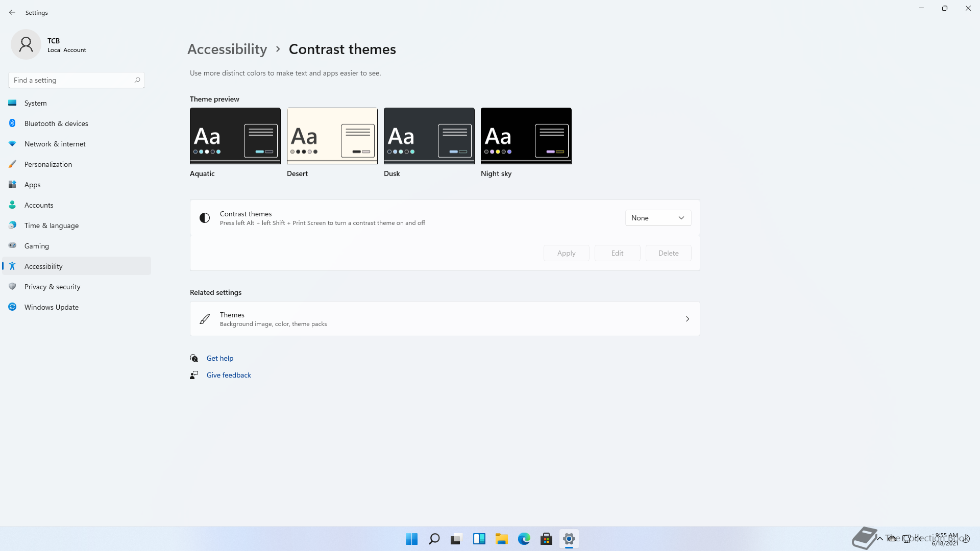The image size is (980, 551).
Task: Open Bluetooth & devices section
Action: (x=77, y=123)
